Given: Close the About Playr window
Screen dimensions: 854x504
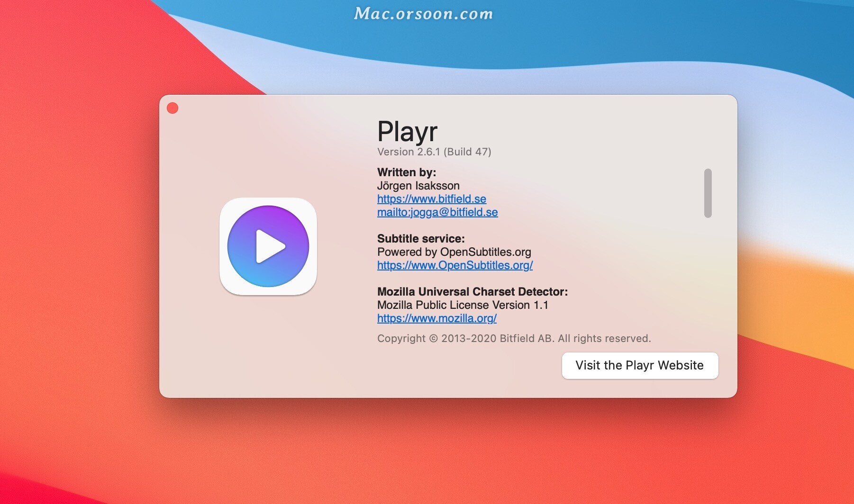Looking at the screenshot, I should (x=173, y=108).
